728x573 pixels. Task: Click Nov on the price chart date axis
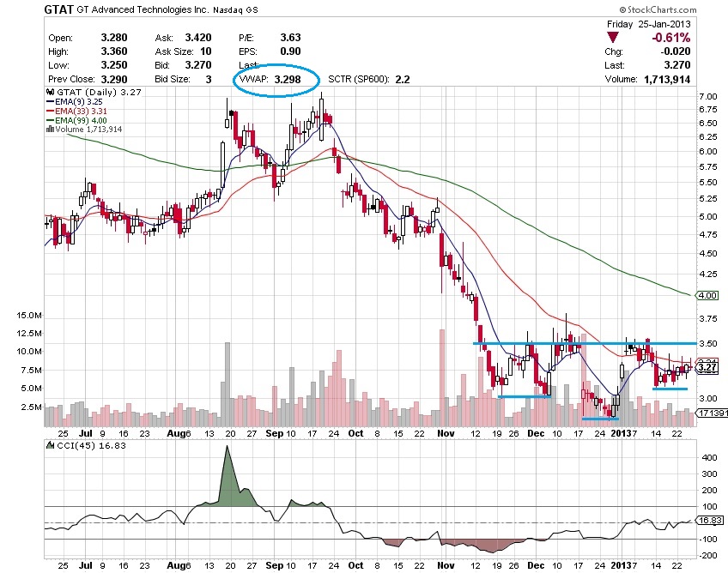point(446,433)
